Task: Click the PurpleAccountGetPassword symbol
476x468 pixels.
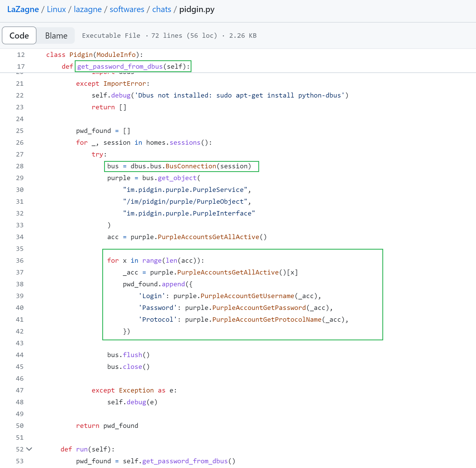Action: (x=259, y=308)
